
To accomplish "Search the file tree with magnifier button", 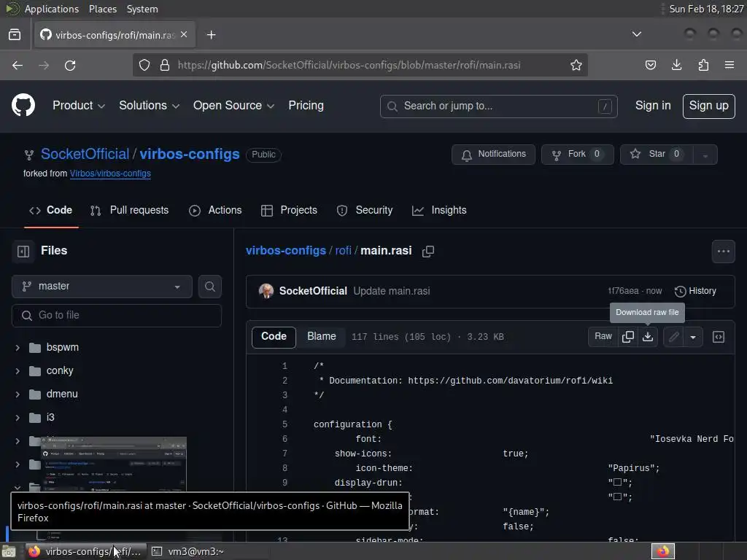I will pyautogui.click(x=209, y=286).
